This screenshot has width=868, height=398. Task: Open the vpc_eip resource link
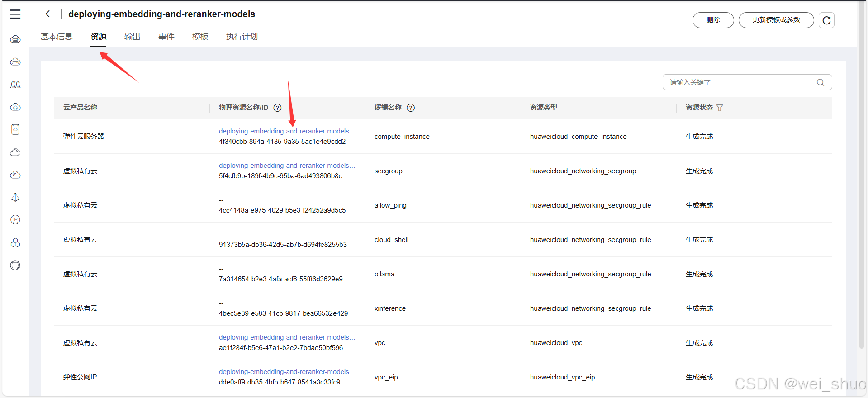tap(287, 372)
